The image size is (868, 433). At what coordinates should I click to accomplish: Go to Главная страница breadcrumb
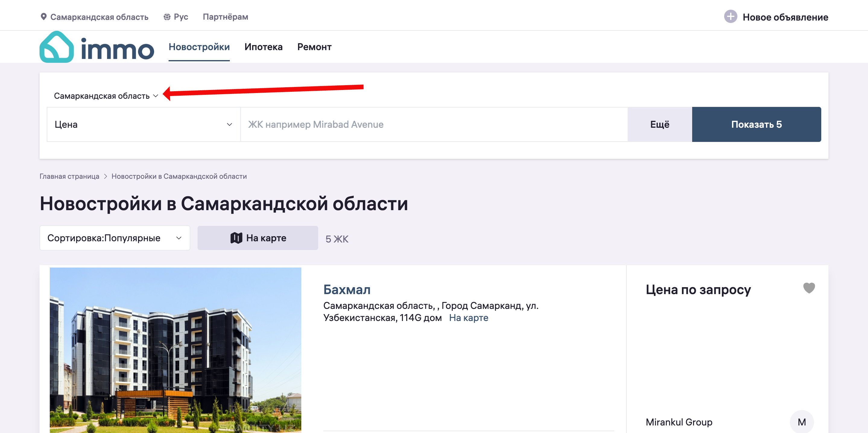[x=69, y=176]
